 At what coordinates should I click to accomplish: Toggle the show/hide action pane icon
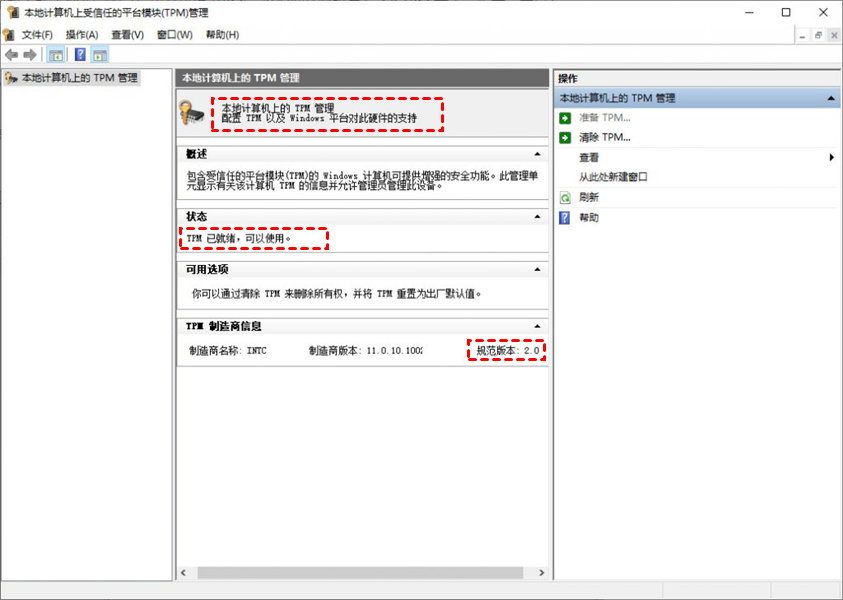point(99,55)
